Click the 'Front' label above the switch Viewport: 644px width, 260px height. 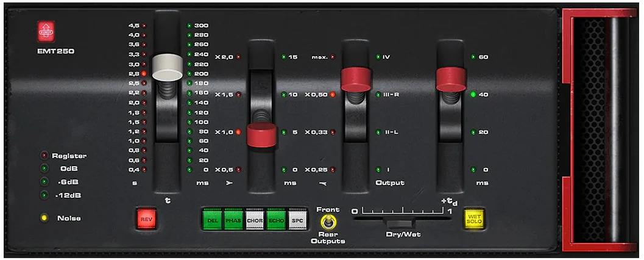point(328,210)
